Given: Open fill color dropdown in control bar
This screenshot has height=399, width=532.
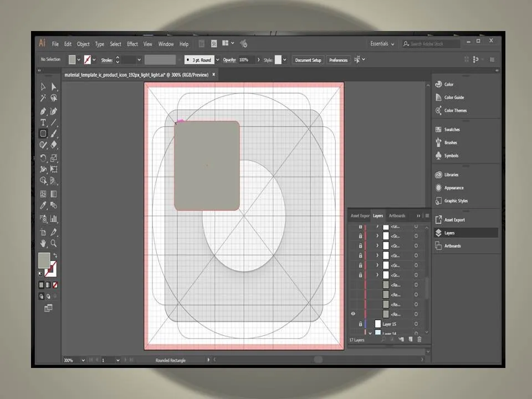Looking at the screenshot, I should pos(79,60).
